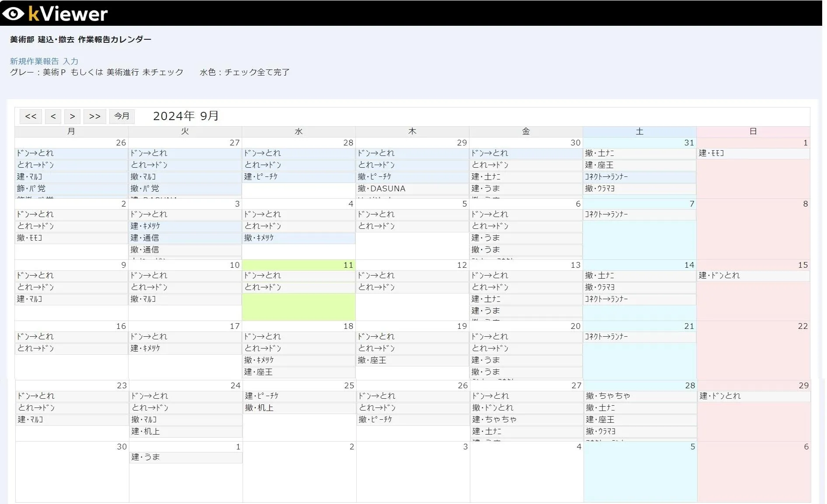Select the highlighted date 11 cell
This screenshot has height=504, width=827.
coord(299,306)
